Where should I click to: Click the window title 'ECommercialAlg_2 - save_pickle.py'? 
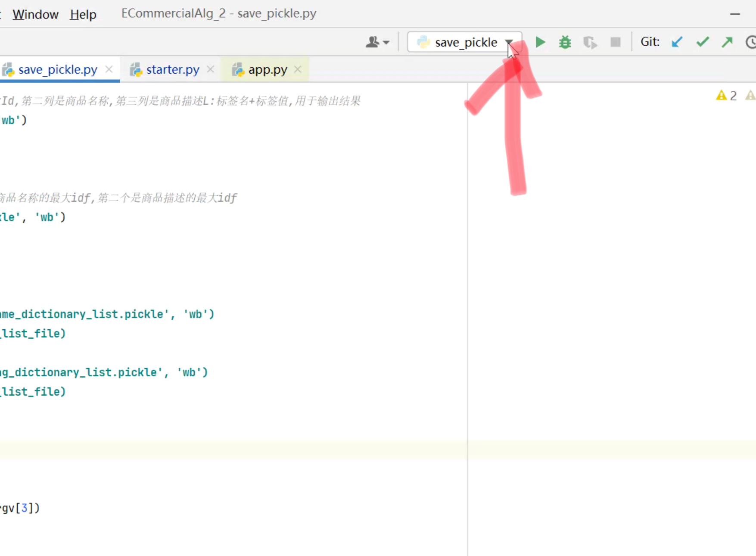219,13
